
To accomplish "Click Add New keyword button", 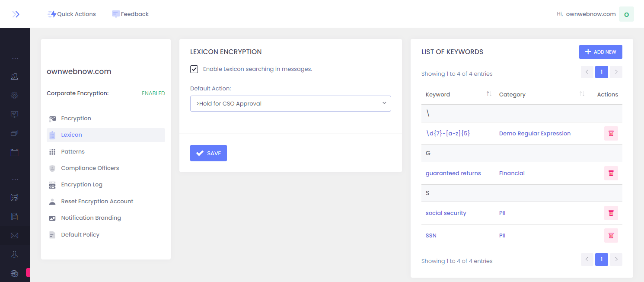I will (600, 52).
